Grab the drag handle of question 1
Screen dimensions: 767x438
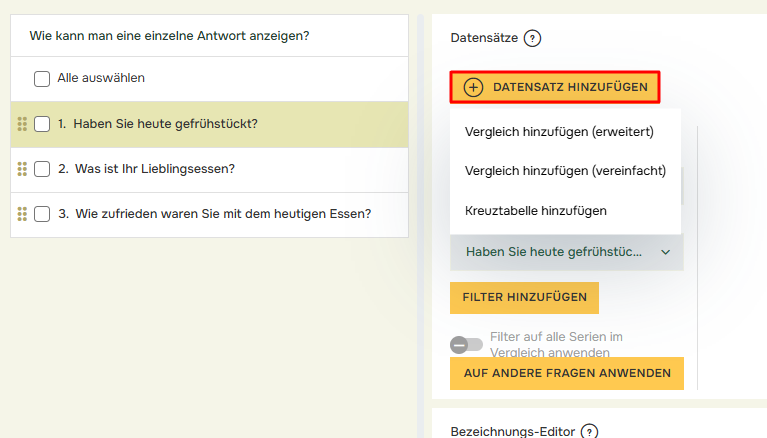point(22,124)
